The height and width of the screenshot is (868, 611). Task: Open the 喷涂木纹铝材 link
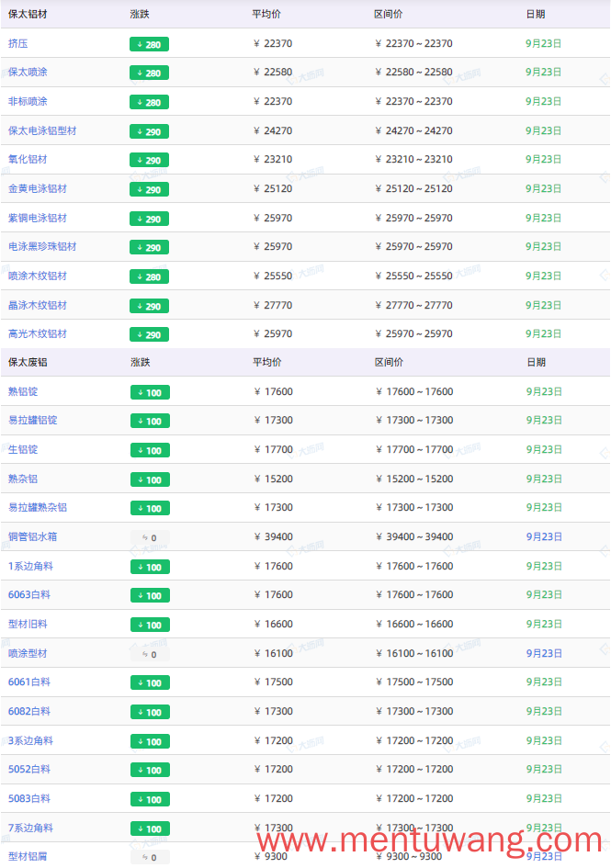pos(37,276)
